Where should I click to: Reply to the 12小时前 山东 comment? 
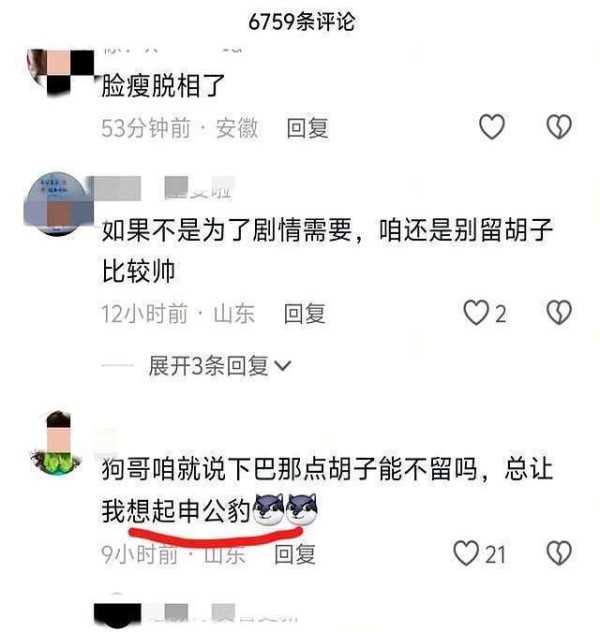point(305,313)
